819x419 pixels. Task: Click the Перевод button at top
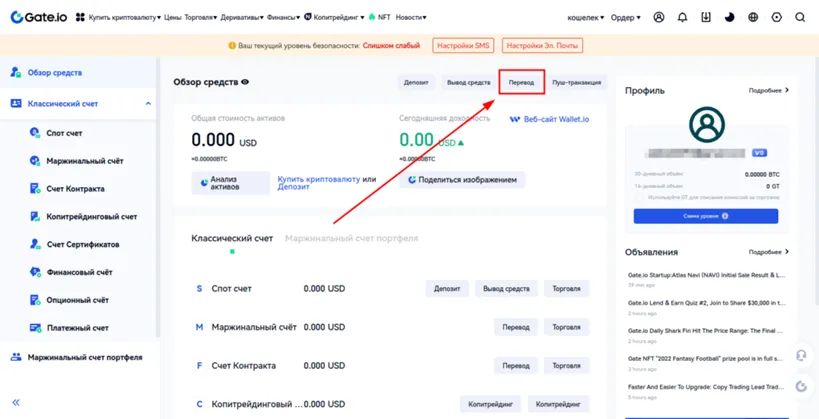pyautogui.click(x=521, y=82)
